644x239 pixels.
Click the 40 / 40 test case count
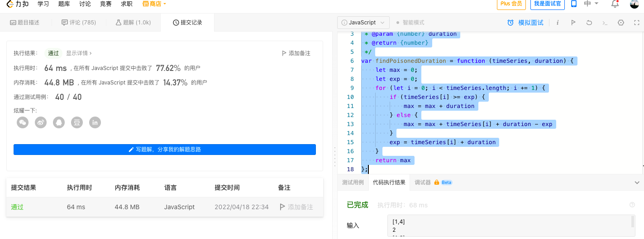[68, 97]
